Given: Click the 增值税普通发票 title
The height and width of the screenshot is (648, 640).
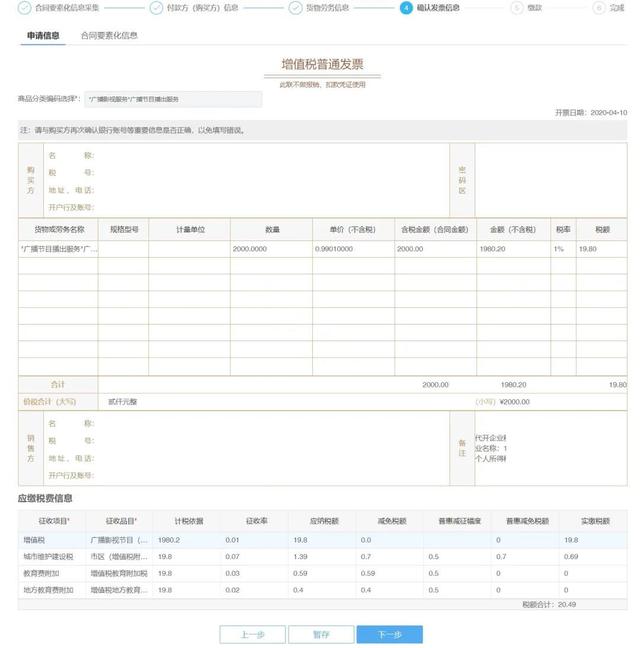Looking at the screenshot, I should coord(322,64).
